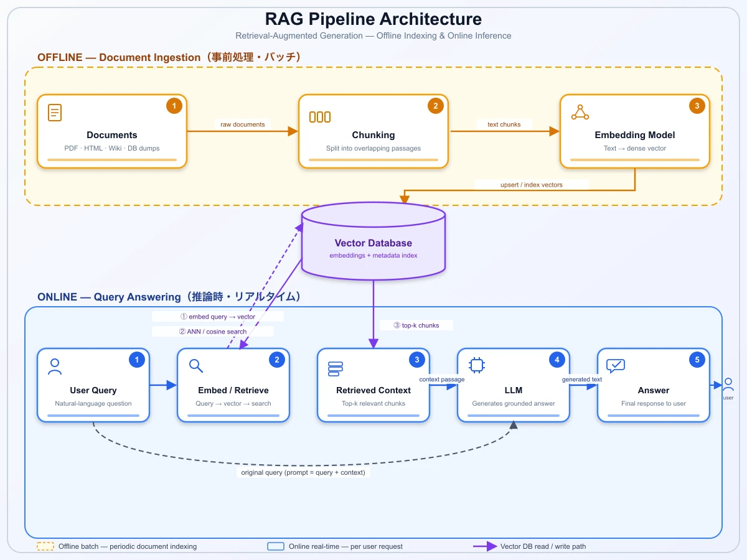747x560 pixels.
Task: Click the orange badge 2 on Chunking
Action: pos(436,106)
